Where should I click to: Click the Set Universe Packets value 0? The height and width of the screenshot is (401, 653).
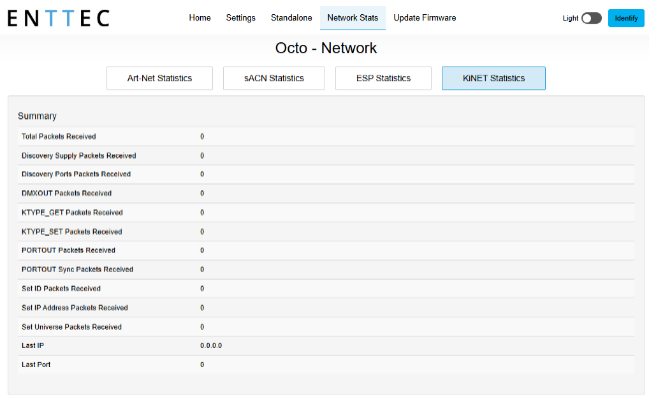coord(202,327)
